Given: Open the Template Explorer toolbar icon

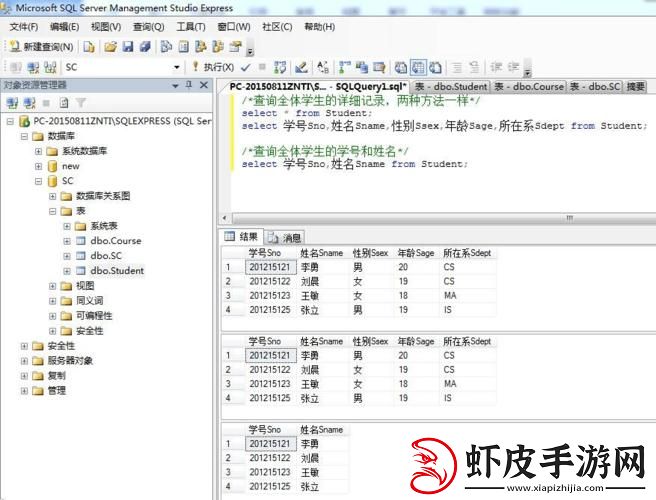Looking at the screenshot, I should pyautogui.click(x=218, y=46).
